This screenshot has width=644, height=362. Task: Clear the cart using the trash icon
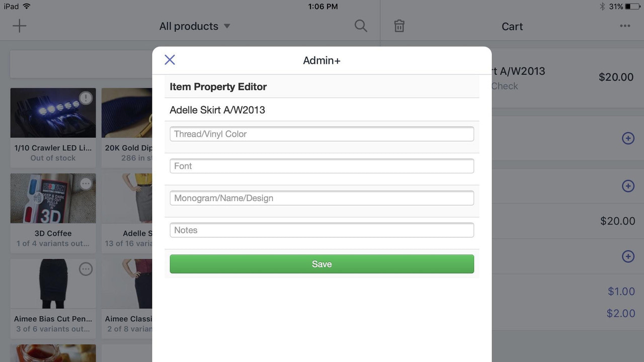[x=399, y=26]
